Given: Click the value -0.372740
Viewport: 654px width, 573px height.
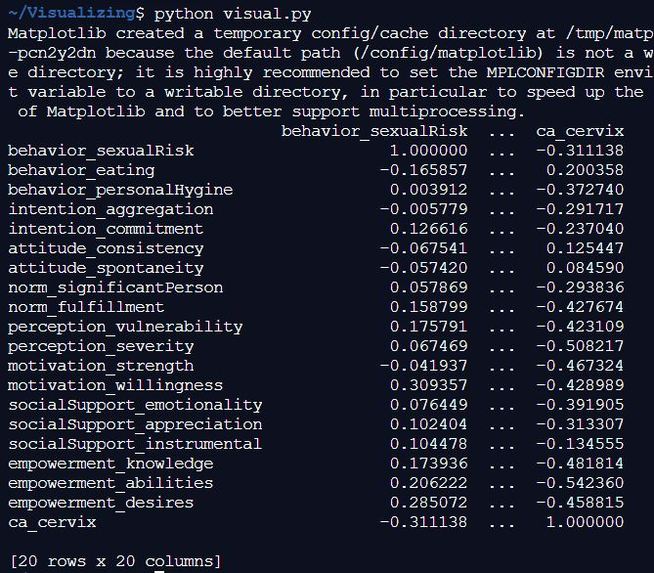Looking at the screenshot, I should [580, 190].
